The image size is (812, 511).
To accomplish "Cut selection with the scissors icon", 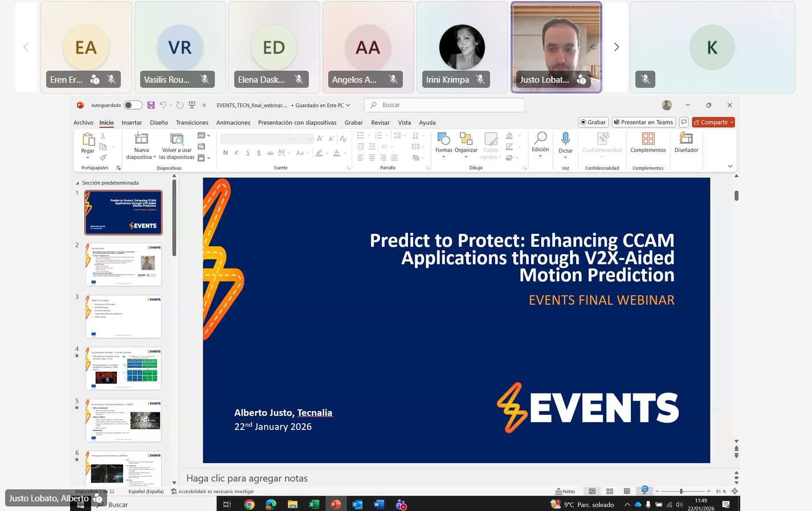I will (103, 136).
